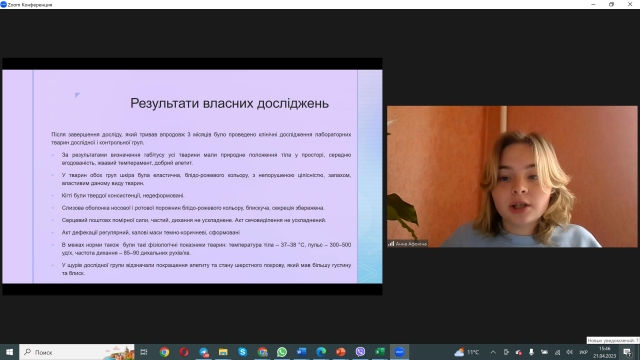Open Viber from the taskbar
Screen dimensions: 640x360
click(x=360, y=352)
